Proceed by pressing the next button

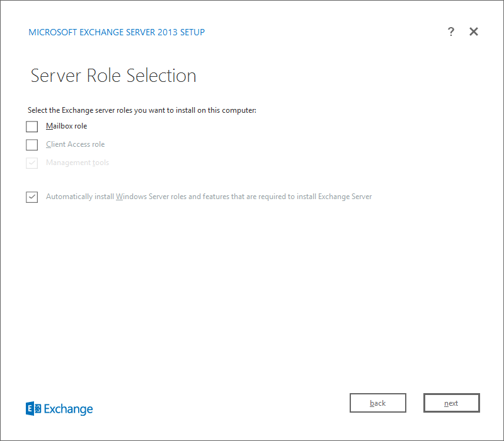click(x=452, y=403)
